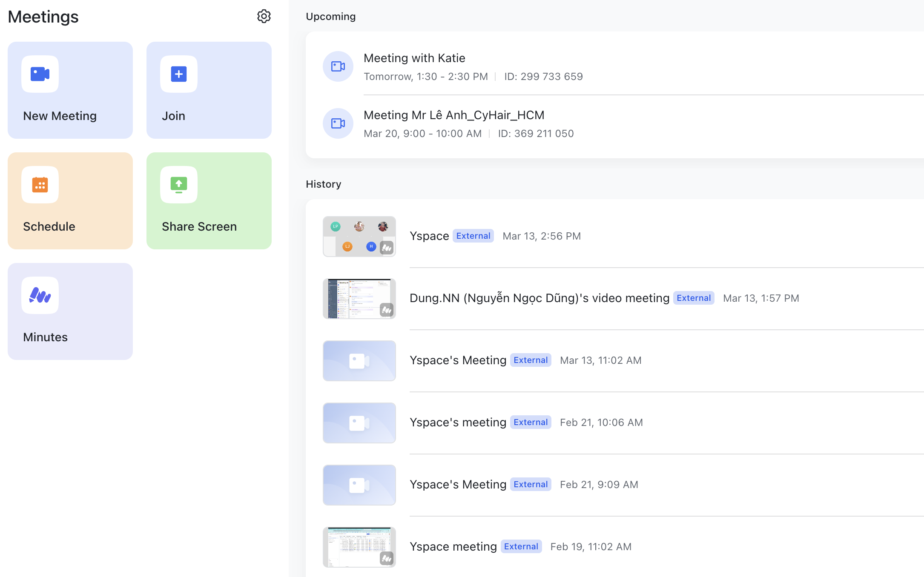Click timestamp Mar 13, 11:02 AM
The image size is (924, 577).
click(600, 360)
